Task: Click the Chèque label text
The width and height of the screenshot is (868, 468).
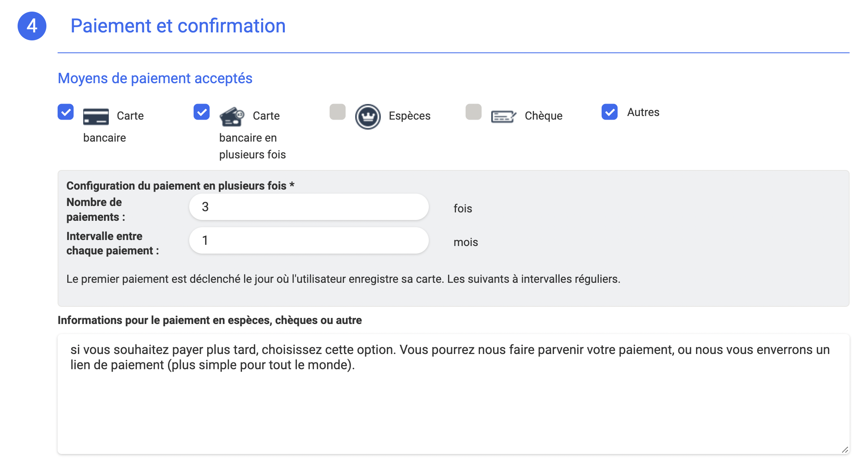Action: point(544,116)
